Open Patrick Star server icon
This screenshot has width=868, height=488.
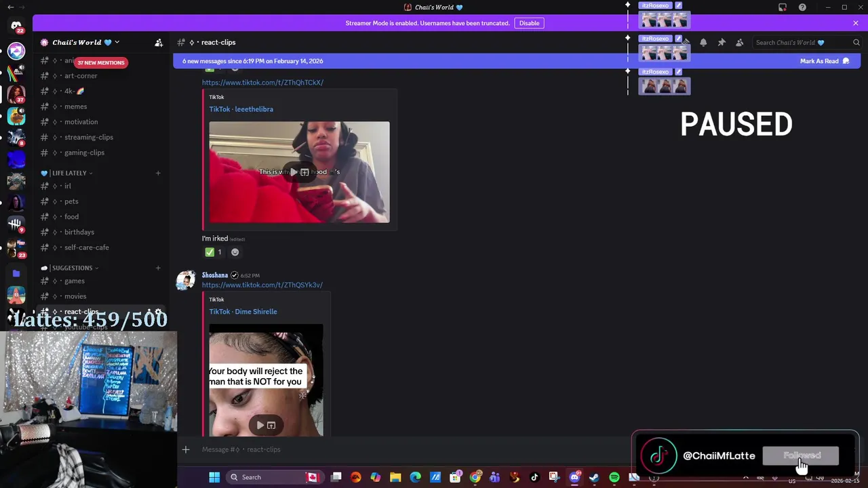point(16,296)
